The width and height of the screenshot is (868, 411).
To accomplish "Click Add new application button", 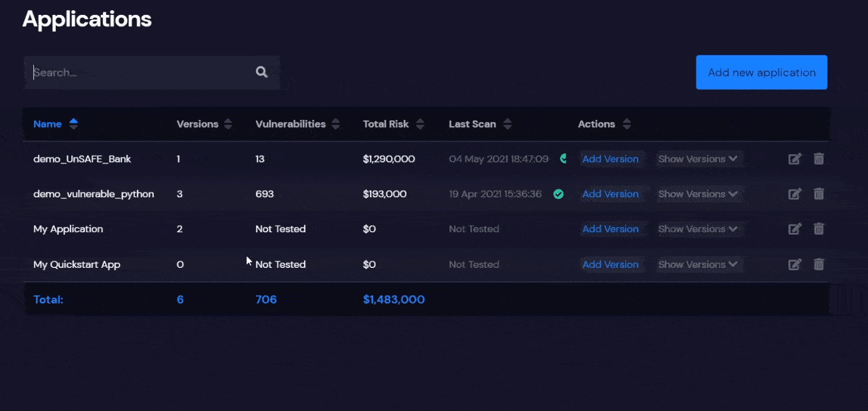I will pyautogui.click(x=761, y=72).
